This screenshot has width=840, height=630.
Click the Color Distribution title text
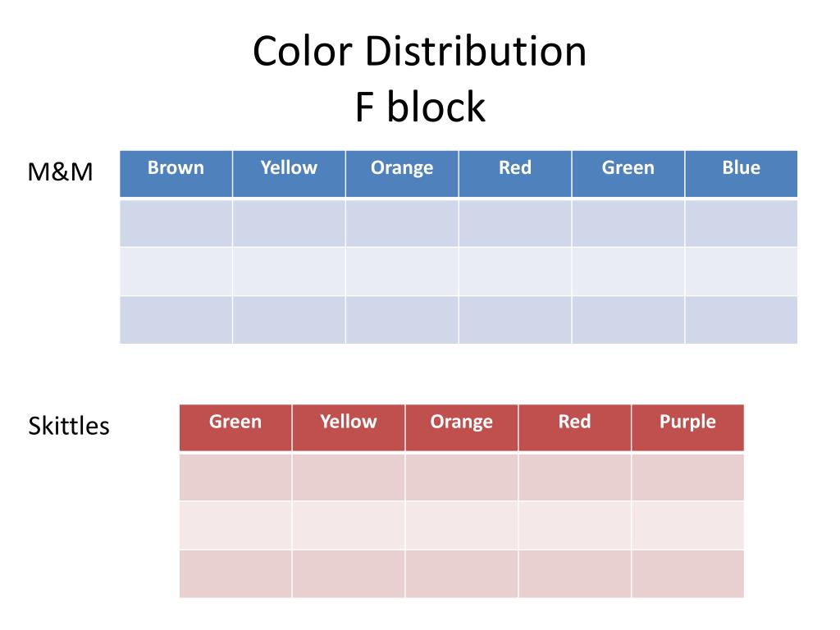pyautogui.click(x=419, y=52)
